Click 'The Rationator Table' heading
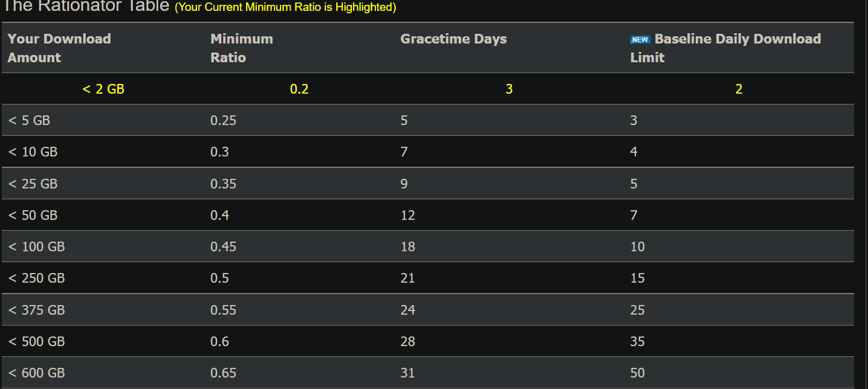 85,7
